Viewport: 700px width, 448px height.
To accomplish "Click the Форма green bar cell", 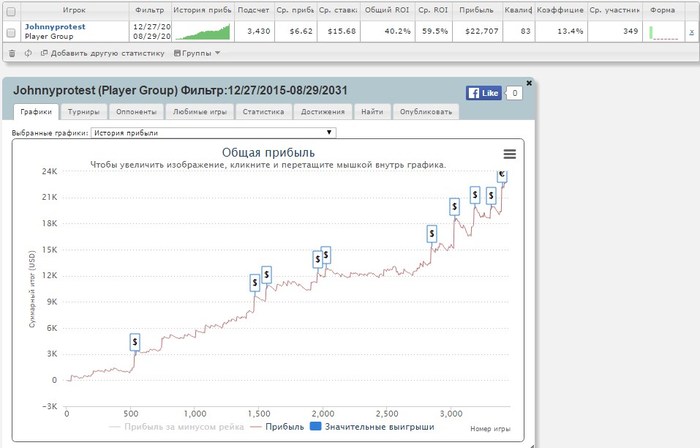I will [x=663, y=32].
